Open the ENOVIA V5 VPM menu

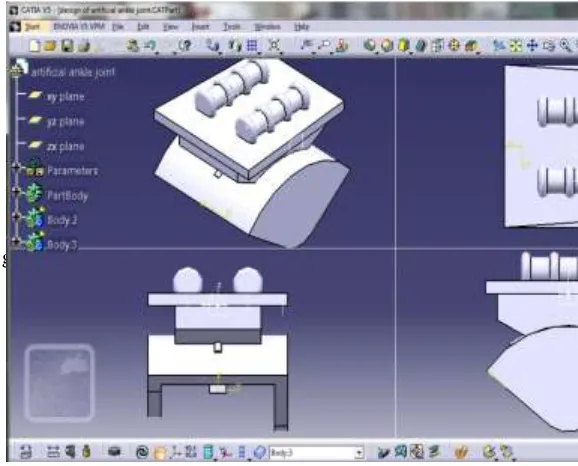point(79,27)
